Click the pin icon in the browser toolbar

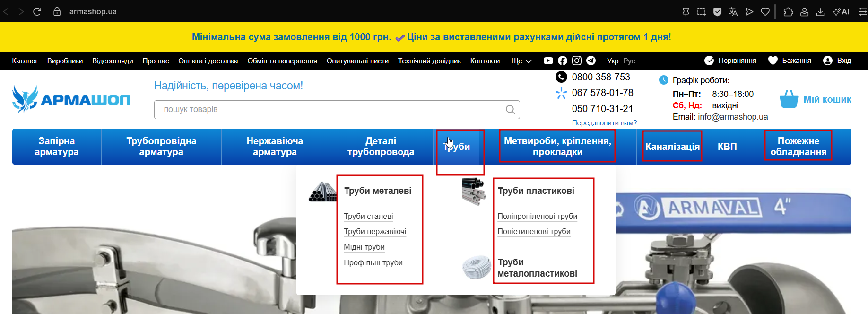[x=686, y=12]
